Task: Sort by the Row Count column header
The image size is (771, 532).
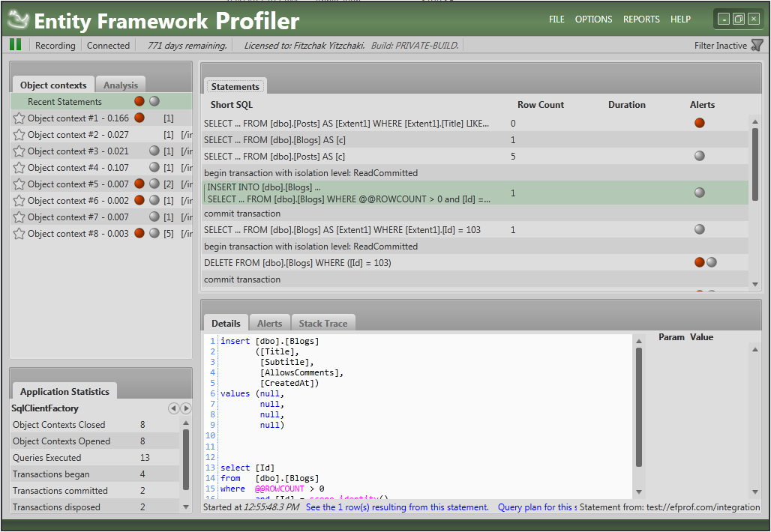Action: point(541,105)
